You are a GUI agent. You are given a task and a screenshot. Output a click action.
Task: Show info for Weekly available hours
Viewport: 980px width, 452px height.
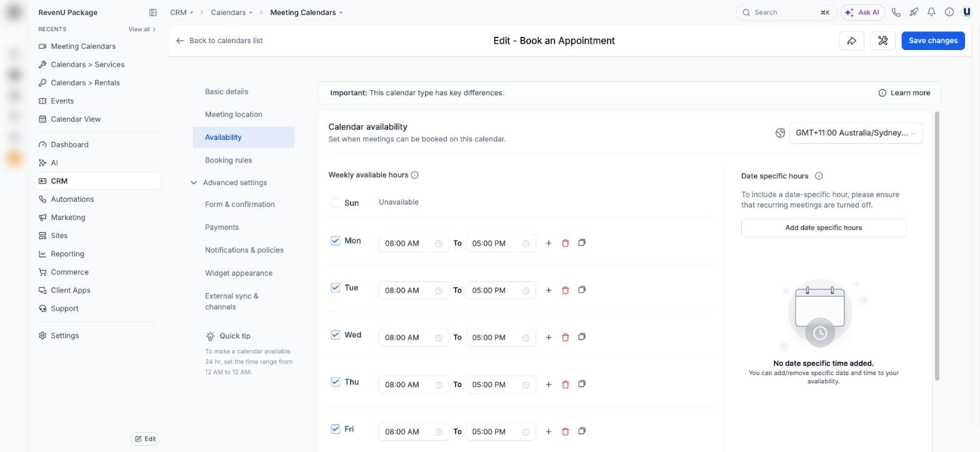point(414,175)
